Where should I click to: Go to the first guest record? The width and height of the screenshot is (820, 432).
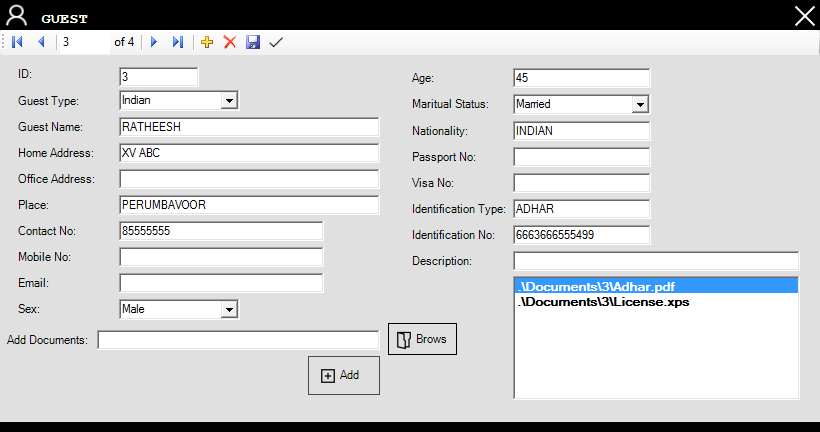tap(17, 42)
